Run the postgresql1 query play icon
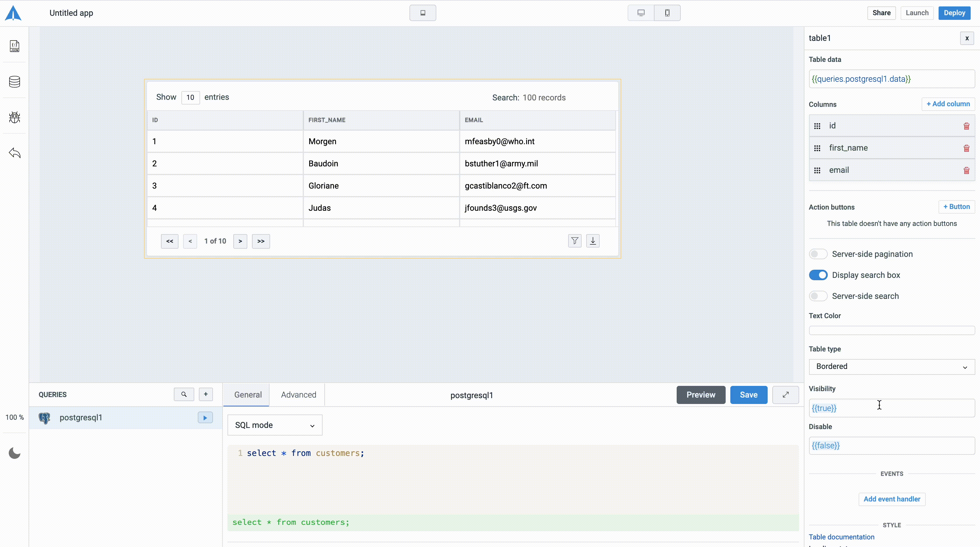Image resolution: width=980 pixels, height=547 pixels. point(205,418)
